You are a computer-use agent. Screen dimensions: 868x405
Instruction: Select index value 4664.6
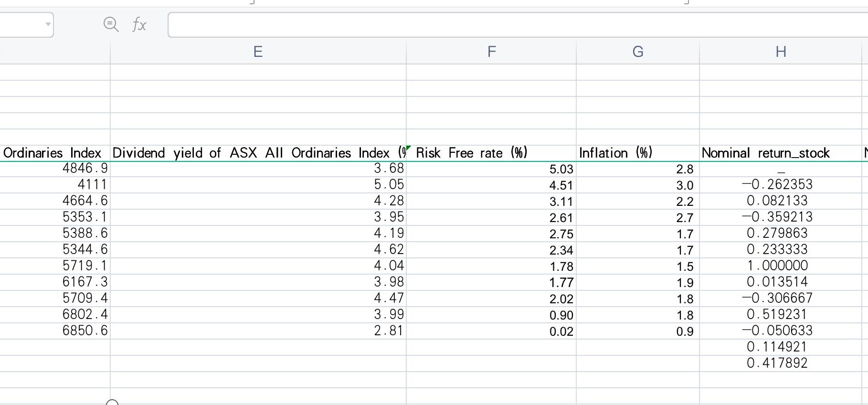click(x=55, y=201)
